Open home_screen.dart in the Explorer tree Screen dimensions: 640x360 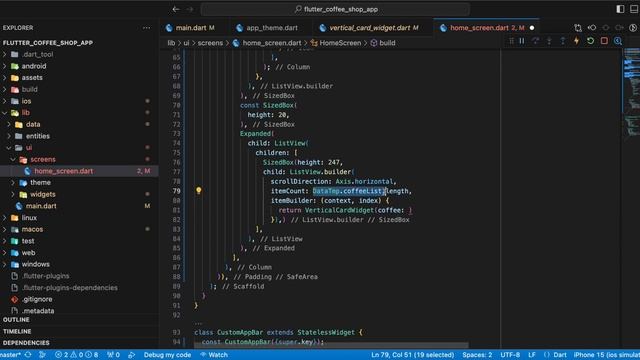[x=63, y=171]
